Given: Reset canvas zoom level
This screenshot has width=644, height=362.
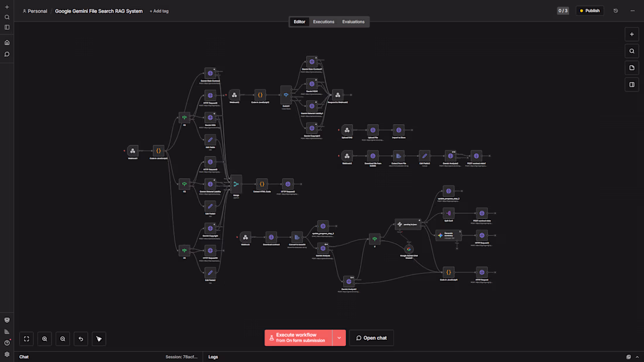Looking at the screenshot, I should 81,339.
